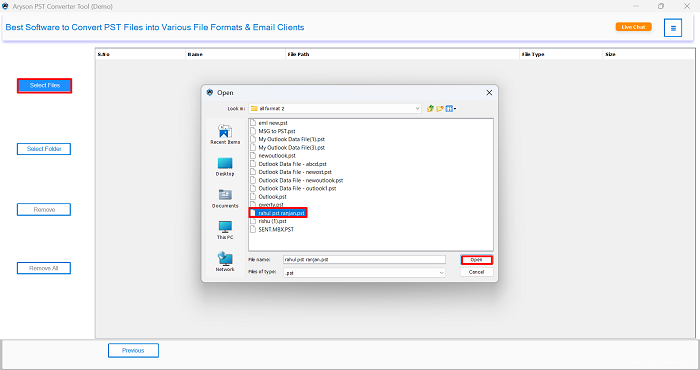Open Recent Items in the sidebar
This screenshot has height=370, width=700.
point(225,134)
